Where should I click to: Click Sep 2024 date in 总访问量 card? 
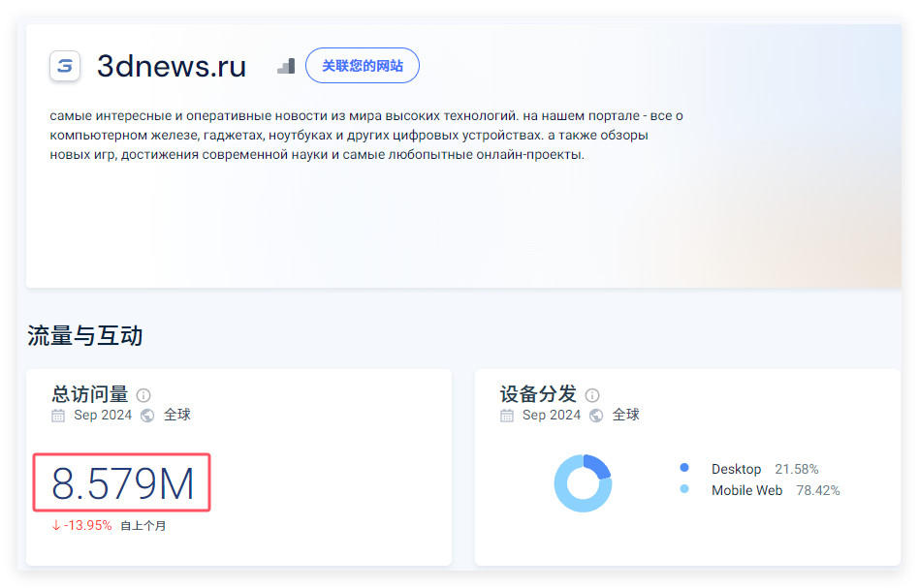pos(103,415)
